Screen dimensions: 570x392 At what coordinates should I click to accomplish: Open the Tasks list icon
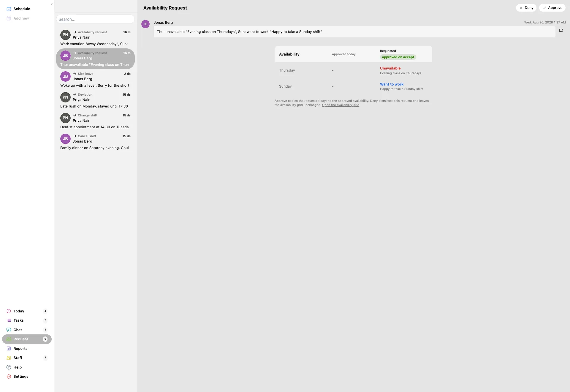(9, 320)
